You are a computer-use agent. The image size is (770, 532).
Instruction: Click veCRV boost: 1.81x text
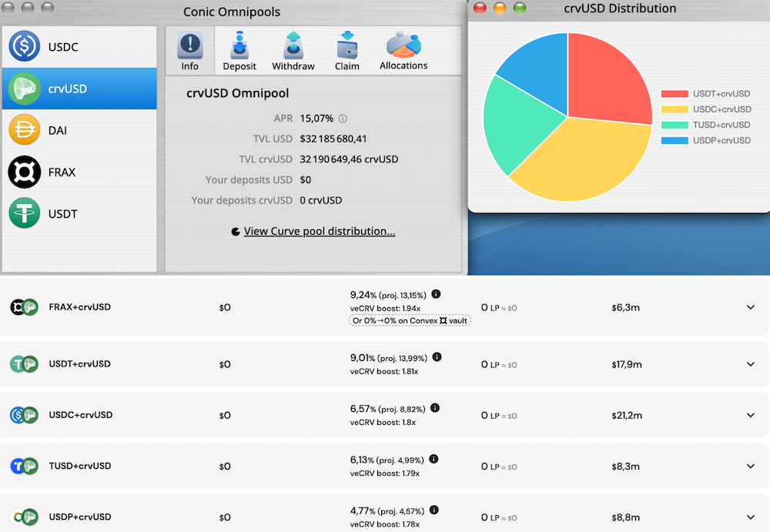pos(384,371)
